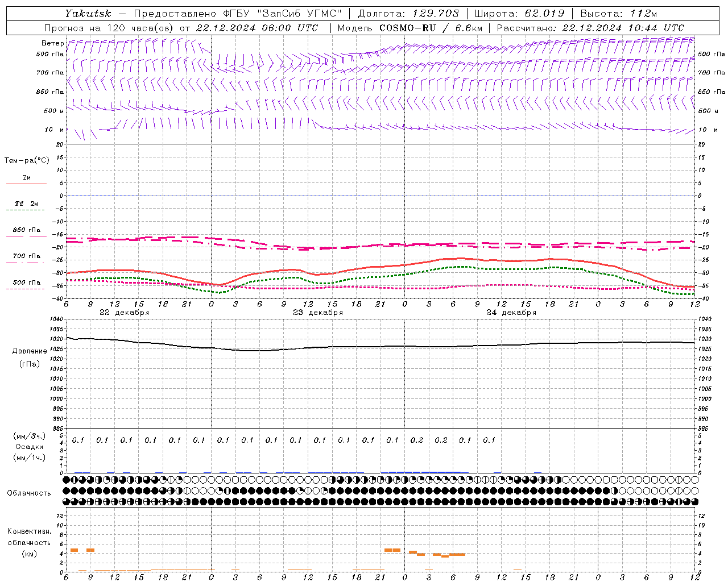Click the station name Yakutsk in the header
Screen dimensions: 728x582
pos(87,14)
